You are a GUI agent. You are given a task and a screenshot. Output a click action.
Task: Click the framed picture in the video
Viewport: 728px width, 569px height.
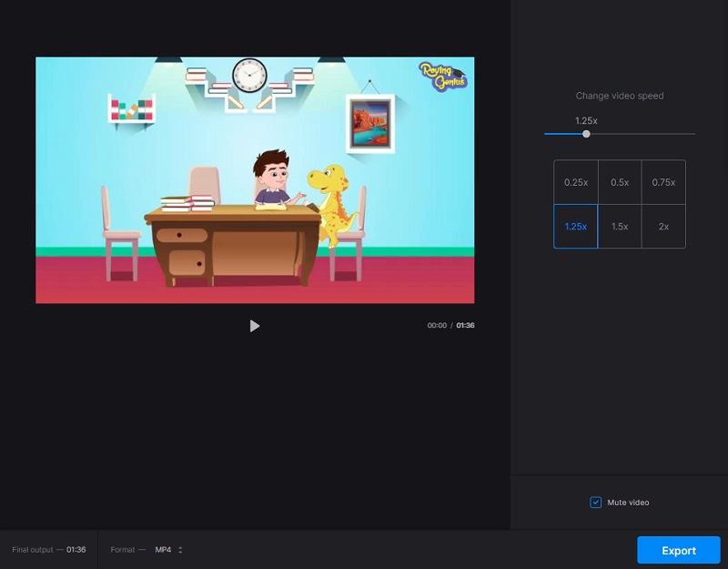(369, 123)
